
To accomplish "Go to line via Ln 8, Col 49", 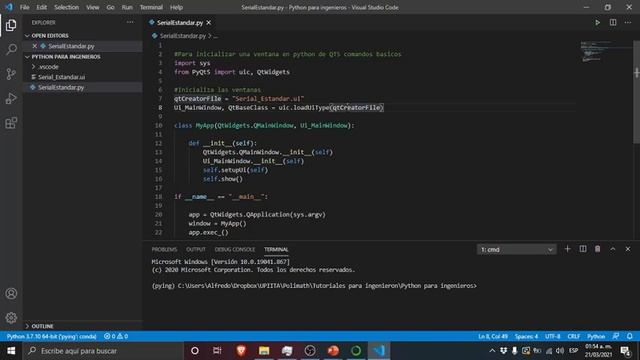I will [493, 336].
